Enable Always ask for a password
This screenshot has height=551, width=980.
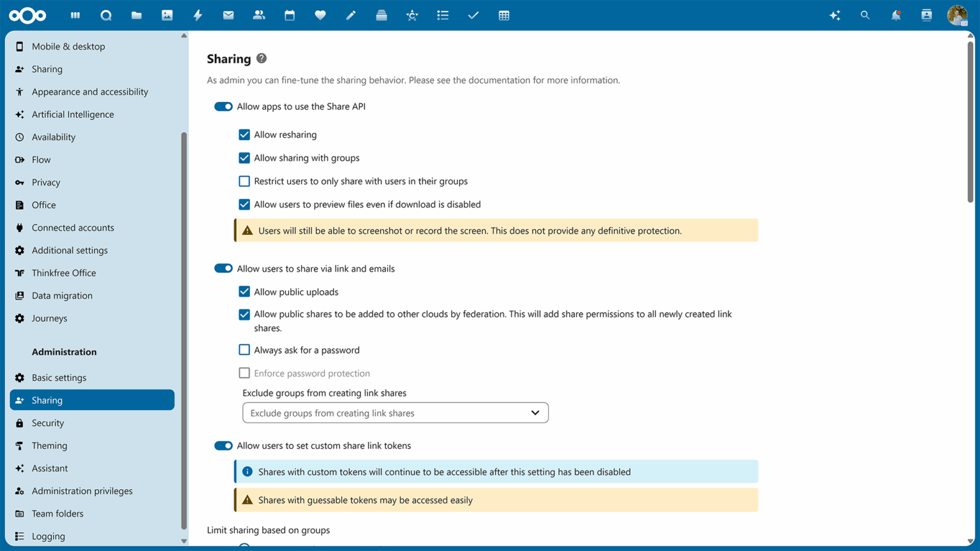(x=244, y=349)
